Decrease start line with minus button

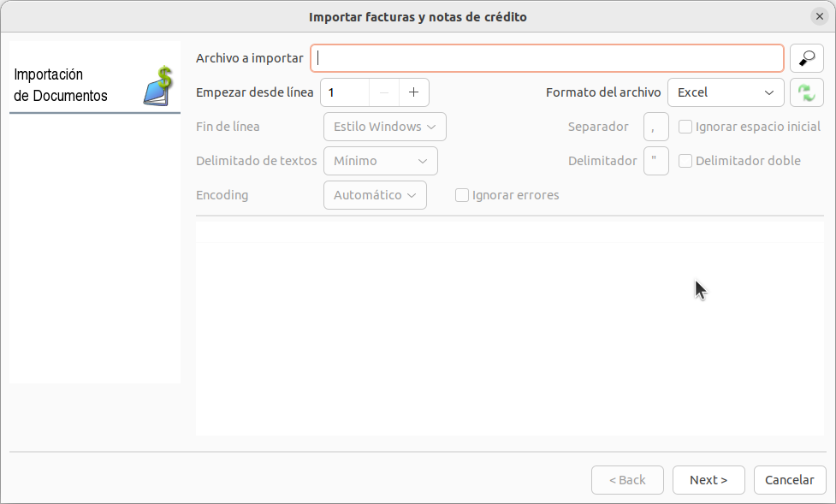point(385,92)
